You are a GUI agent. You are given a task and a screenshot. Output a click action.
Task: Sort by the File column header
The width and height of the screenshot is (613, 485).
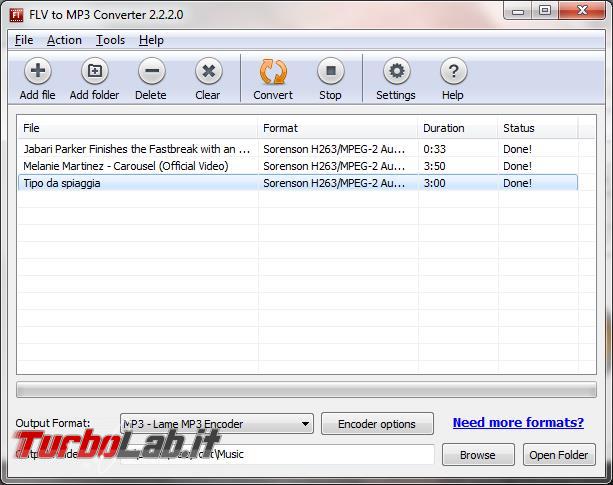(137, 128)
